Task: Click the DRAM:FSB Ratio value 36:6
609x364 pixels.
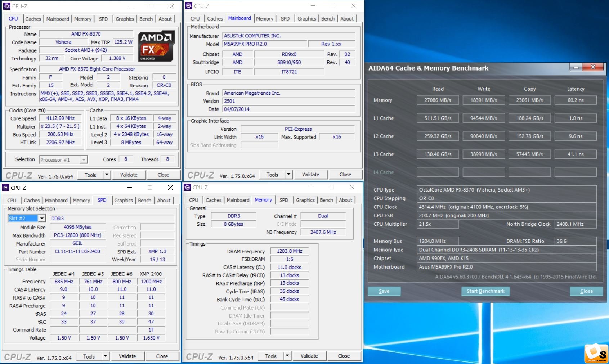Action: (576, 241)
